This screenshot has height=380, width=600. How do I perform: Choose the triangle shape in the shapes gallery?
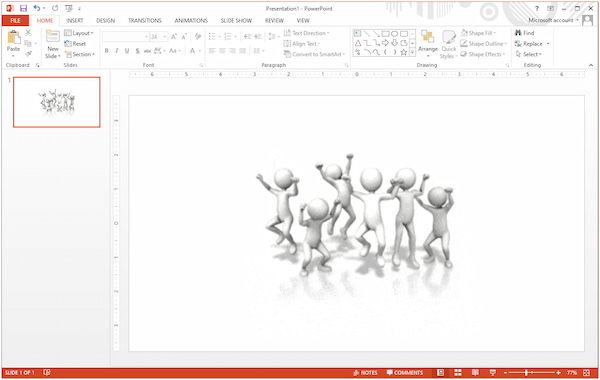358,43
